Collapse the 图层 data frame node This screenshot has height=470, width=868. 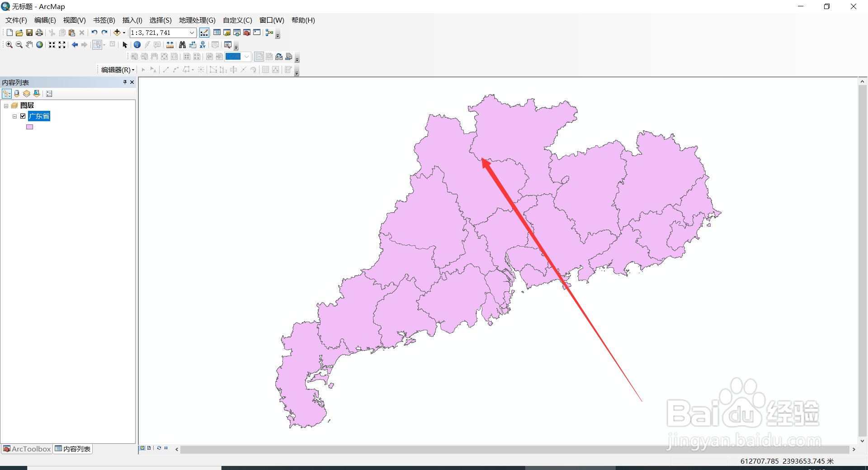6,106
